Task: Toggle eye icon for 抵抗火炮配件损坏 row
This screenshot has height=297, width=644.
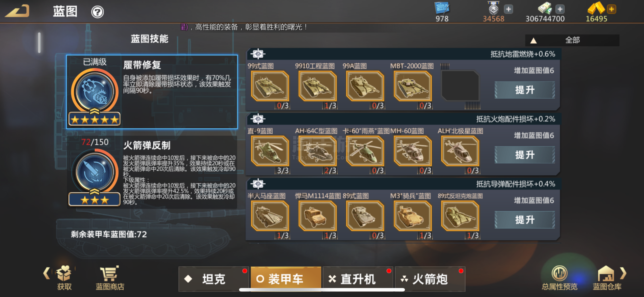Action: coord(258,119)
